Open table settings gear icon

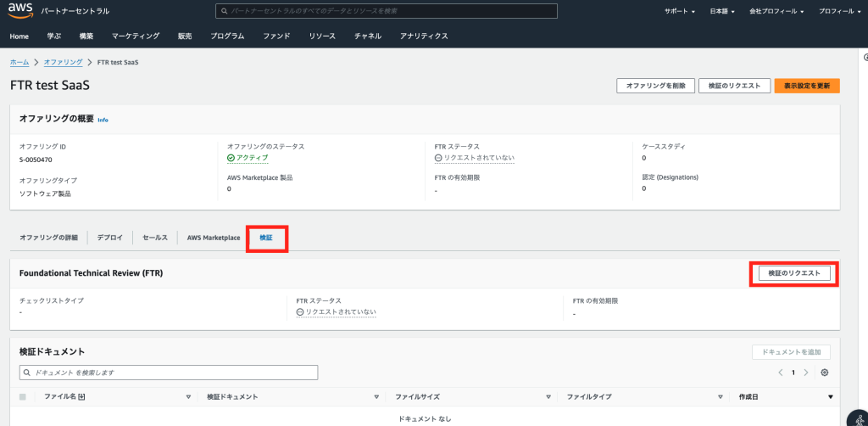click(x=824, y=373)
